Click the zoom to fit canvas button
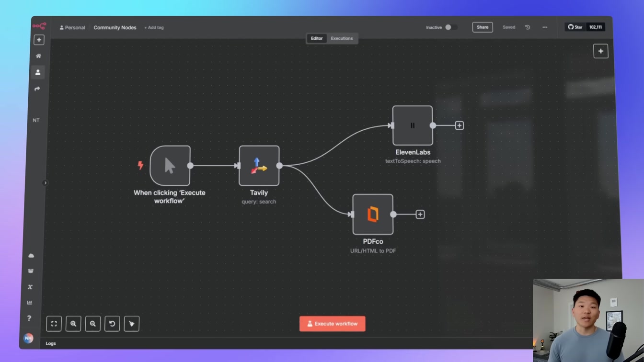 (54, 324)
